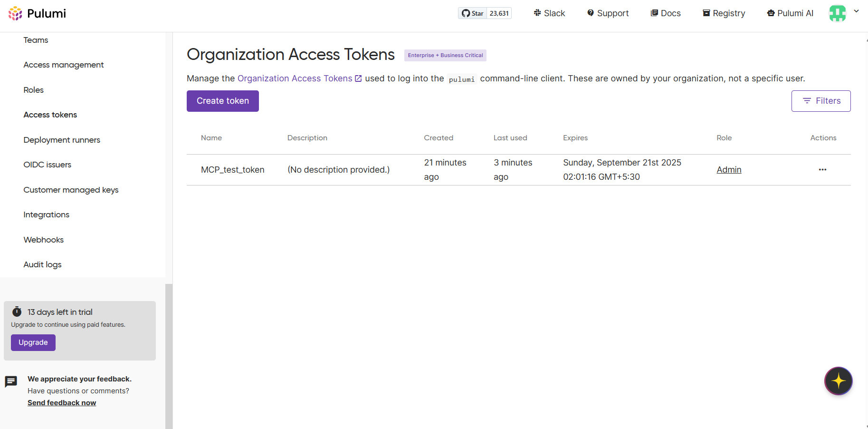Click the sidebar vertical scrollbar
This screenshot has width=868, height=429.
(169, 356)
